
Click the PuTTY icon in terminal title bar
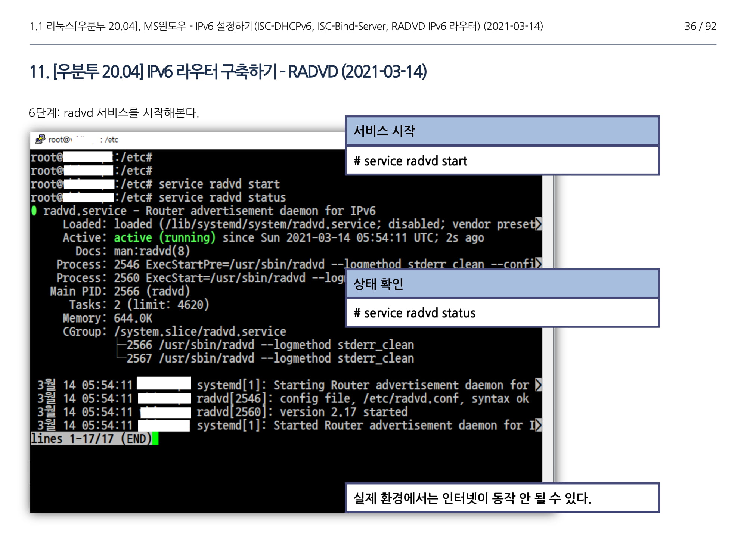40,140
